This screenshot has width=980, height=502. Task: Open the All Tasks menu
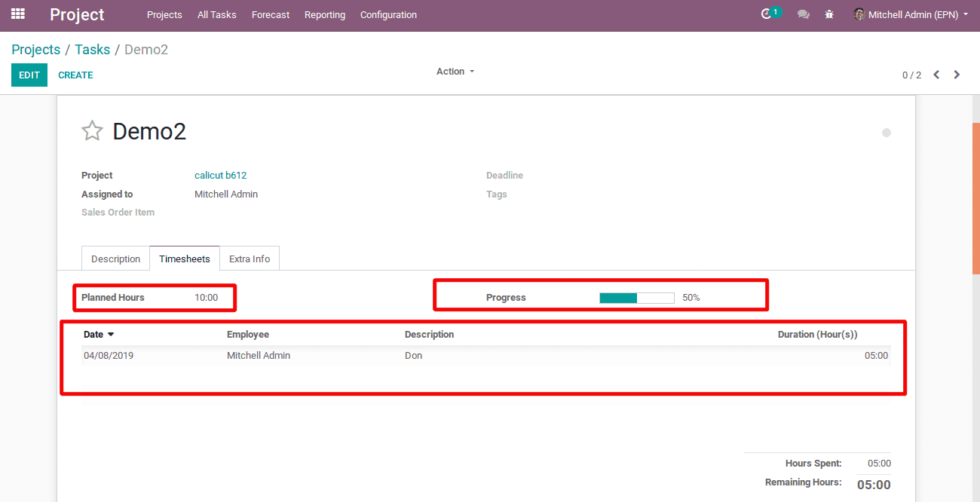point(216,14)
